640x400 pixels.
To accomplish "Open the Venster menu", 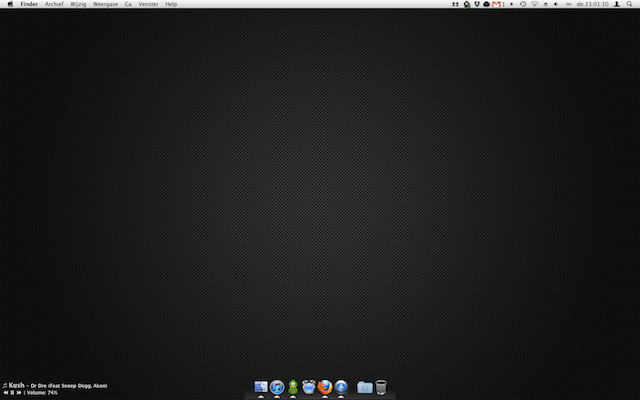I will [148, 4].
